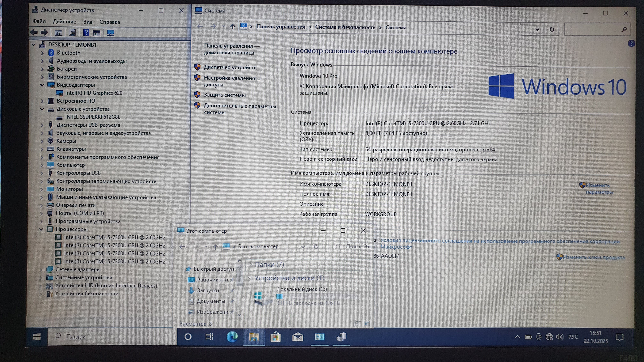Viewport: 644px width, 362px height.
Task: Open Microsoft Edge from the taskbar
Action: tap(232, 337)
